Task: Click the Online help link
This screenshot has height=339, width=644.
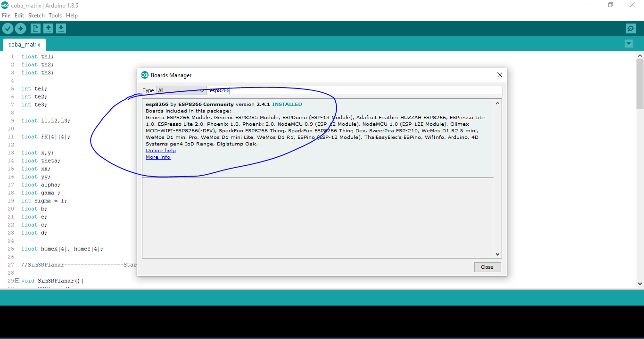Action: [161, 151]
